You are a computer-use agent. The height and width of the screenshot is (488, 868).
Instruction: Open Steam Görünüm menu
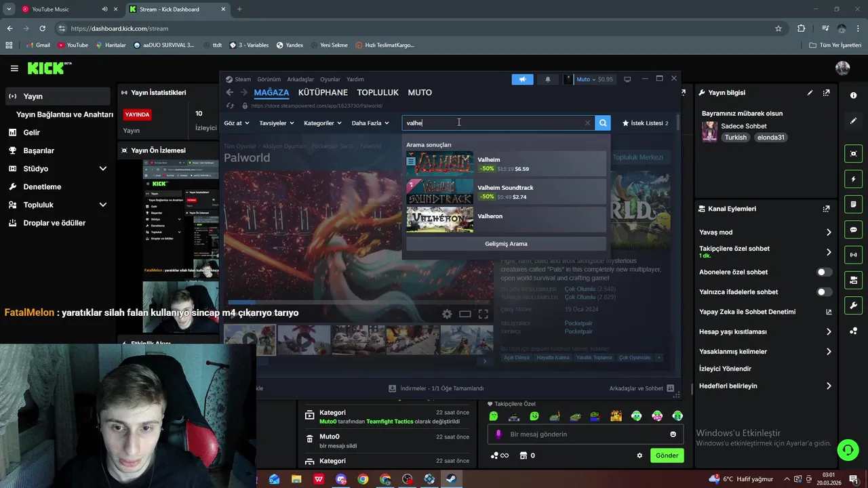tap(269, 79)
